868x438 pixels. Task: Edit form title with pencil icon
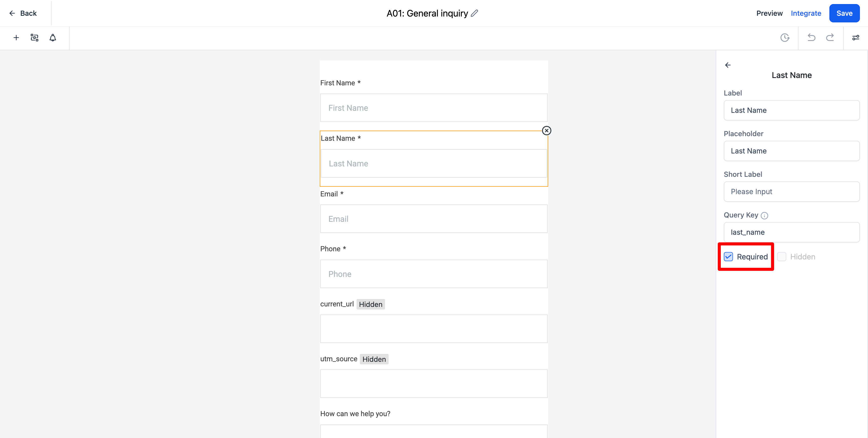474,13
